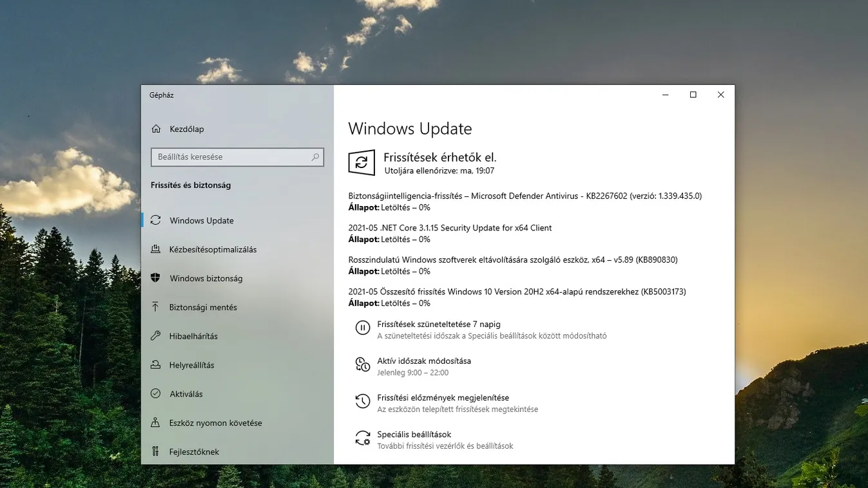Click the Windows biztonság shield icon
Screen dimensions: 868x488
(155, 278)
